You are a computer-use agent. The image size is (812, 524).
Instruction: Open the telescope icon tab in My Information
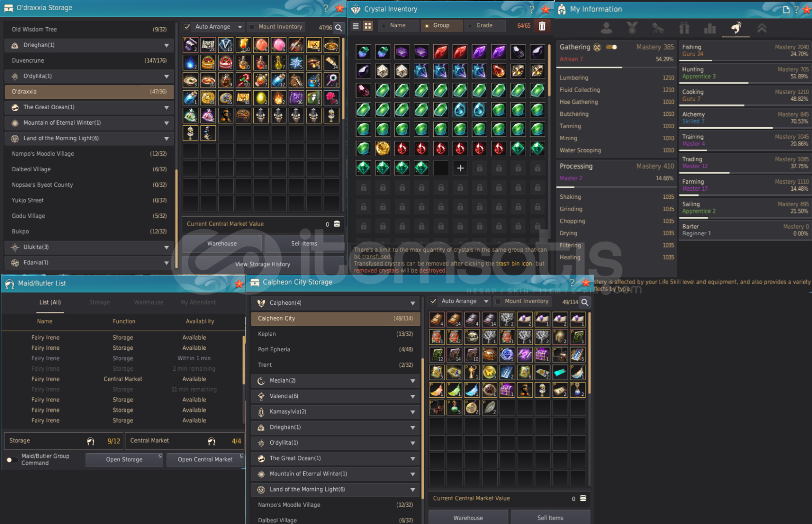(x=658, y=28)
